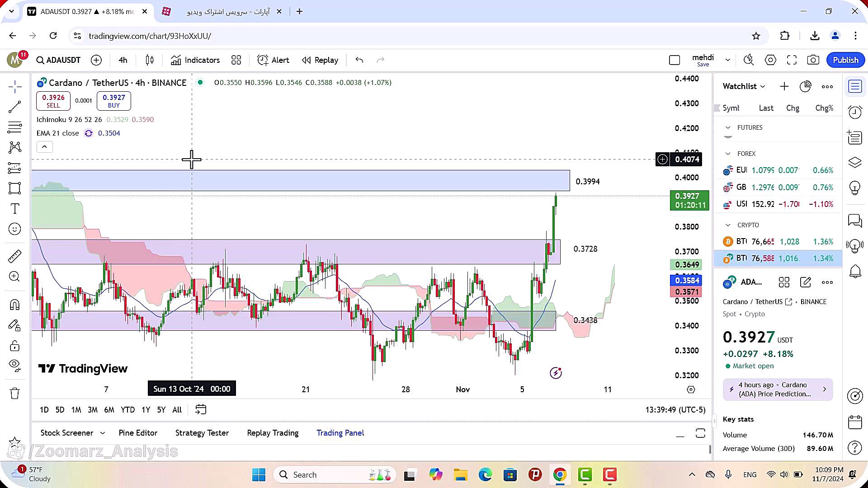Set the chart range to 3M
Image resolution: width=868 pixels, height=488 pixels.
coord(93,410)
